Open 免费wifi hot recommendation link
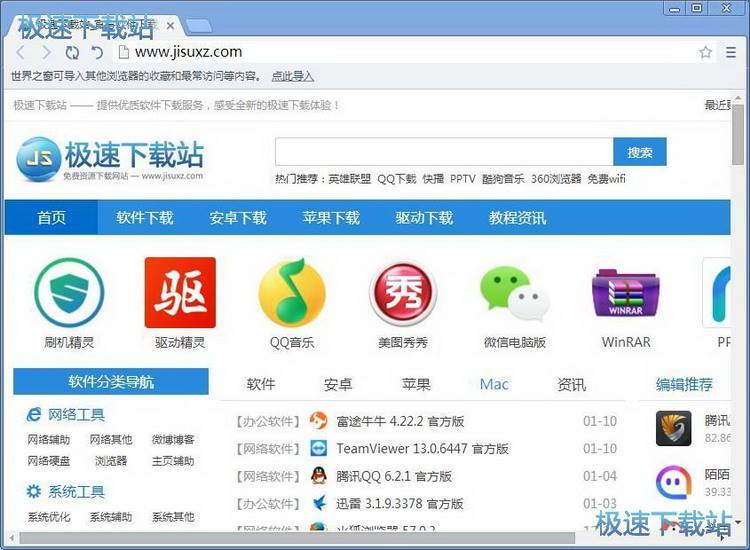 [606, 179]
